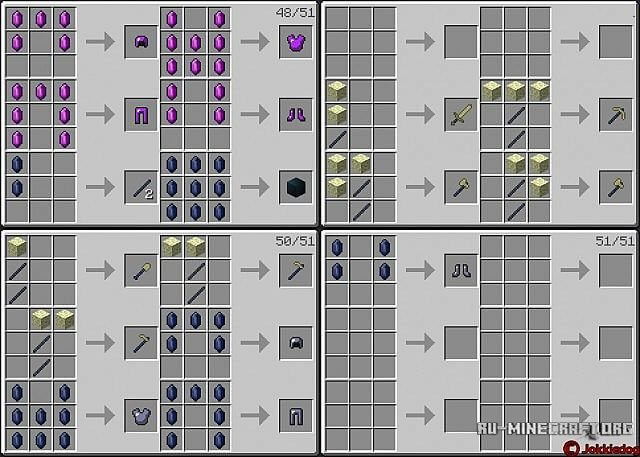Click the shovel output in 50/51 panel
640x457 pixels.
tap(141, 271)
